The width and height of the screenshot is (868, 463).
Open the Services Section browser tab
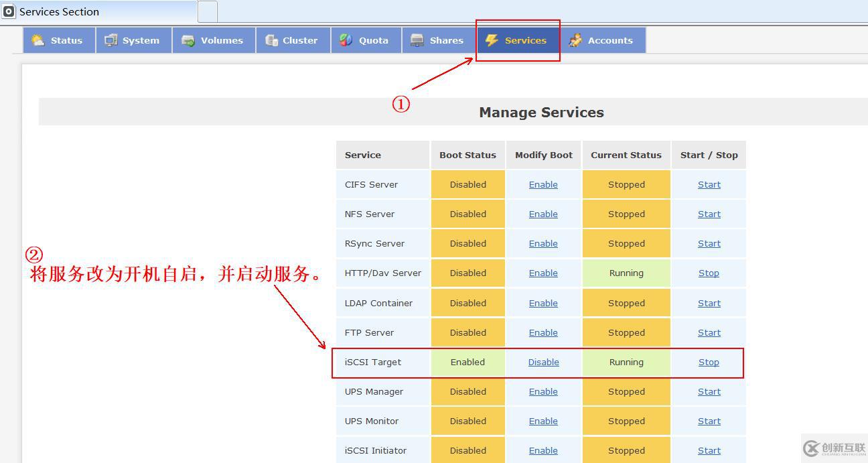(99, 11)
